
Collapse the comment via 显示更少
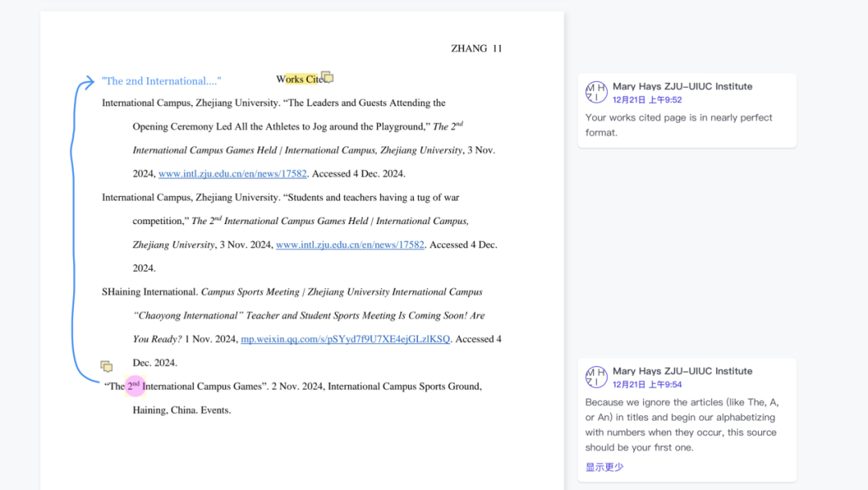[x=604, y=467]
